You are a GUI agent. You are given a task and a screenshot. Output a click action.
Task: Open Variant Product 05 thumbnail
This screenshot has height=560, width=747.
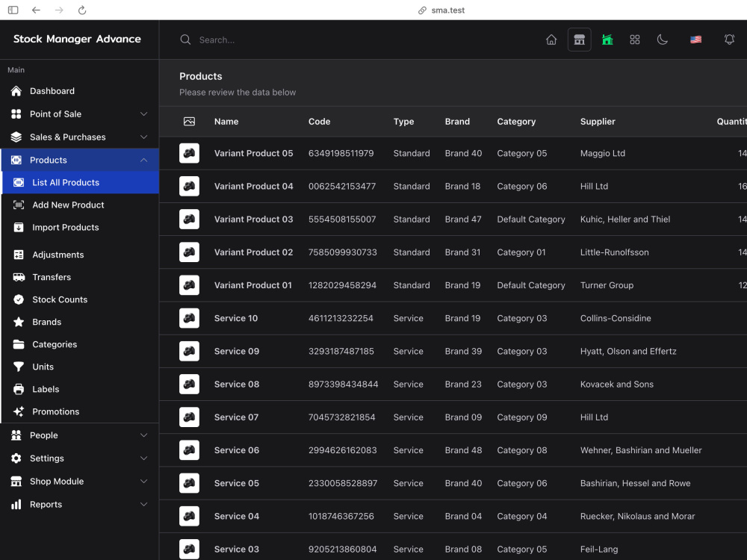[x=189, y=153]
